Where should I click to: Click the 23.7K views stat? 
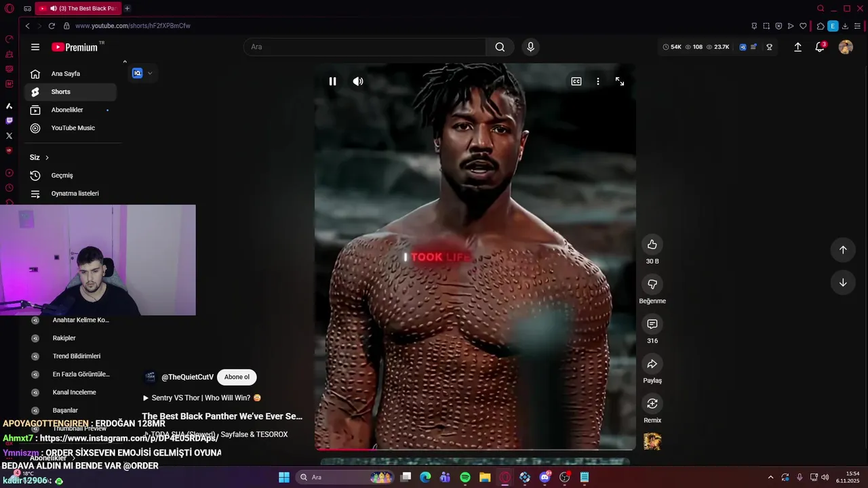pos(717,47)
